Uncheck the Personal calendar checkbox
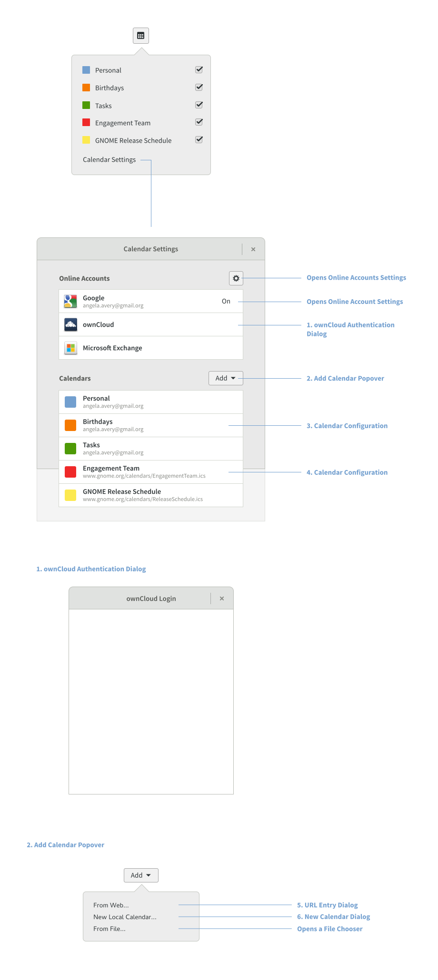 [x=199, y=70]
